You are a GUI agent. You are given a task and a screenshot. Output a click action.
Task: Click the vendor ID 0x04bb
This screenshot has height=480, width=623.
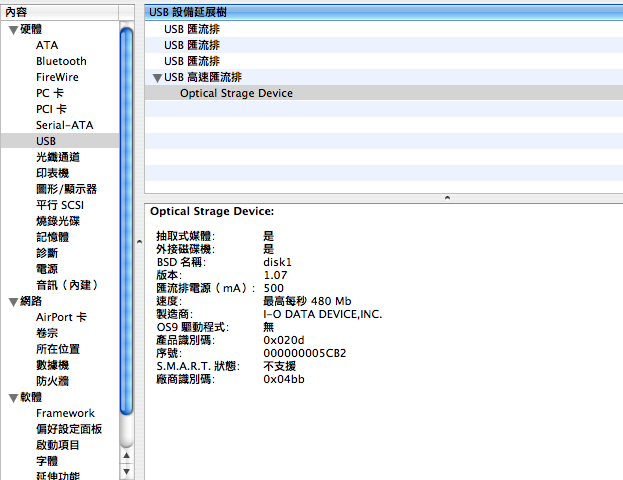[x=284, y=379]
